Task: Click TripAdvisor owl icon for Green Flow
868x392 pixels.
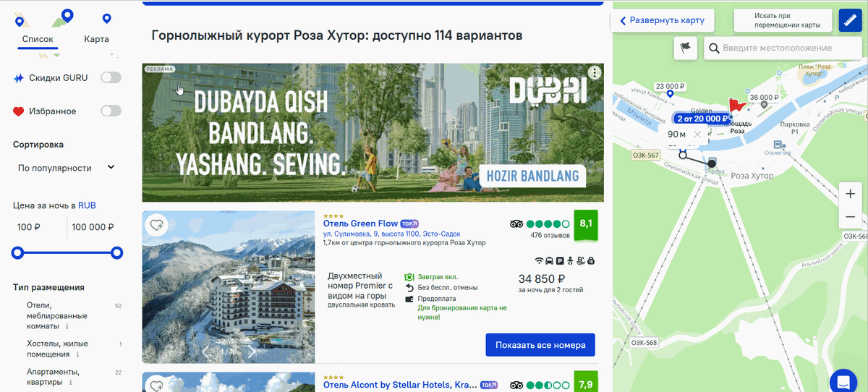Action: tap(516, 224)
